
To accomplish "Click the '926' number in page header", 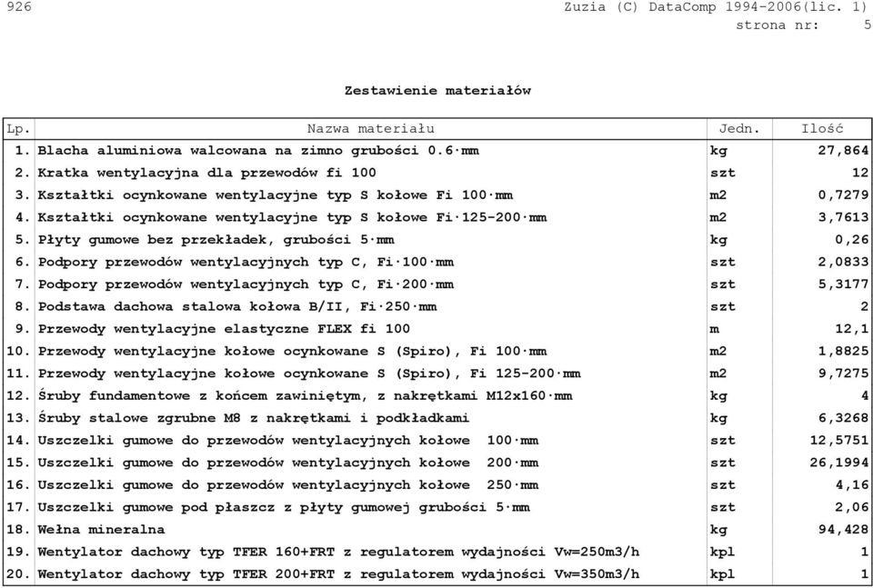I will 19,6.
